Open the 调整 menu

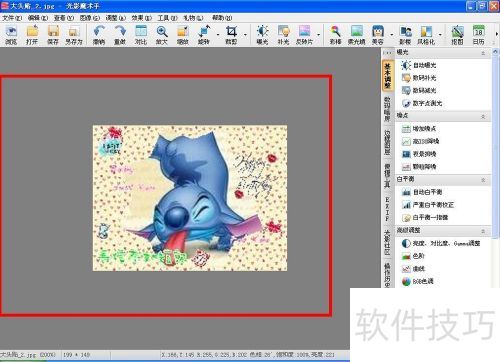pos(116,18)
